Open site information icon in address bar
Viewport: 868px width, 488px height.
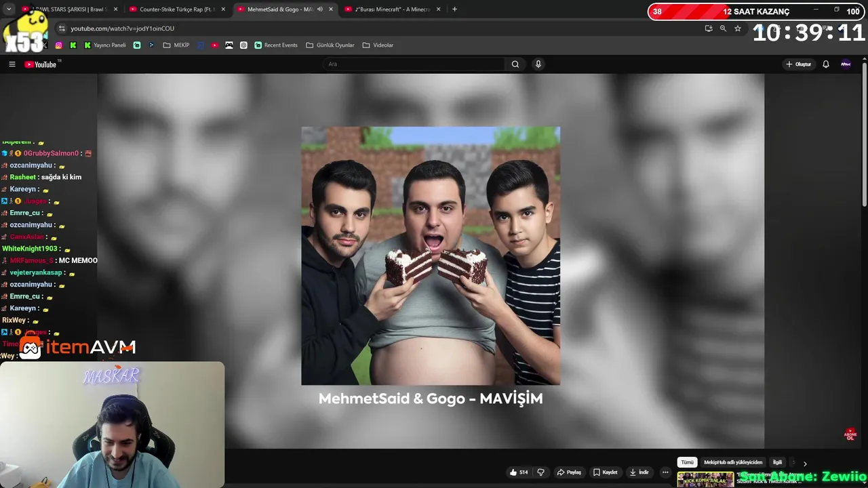coord(61,28)
